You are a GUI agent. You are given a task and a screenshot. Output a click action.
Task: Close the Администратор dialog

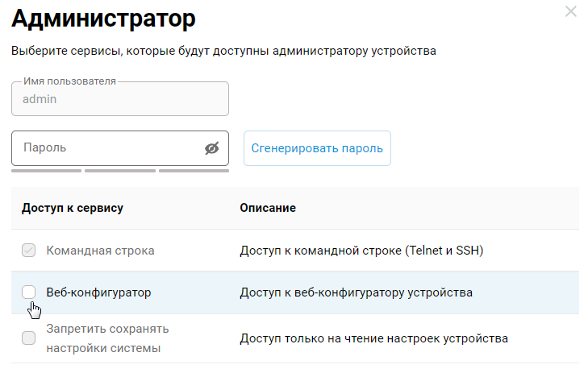pyautogui.click(x=571, y=11)
